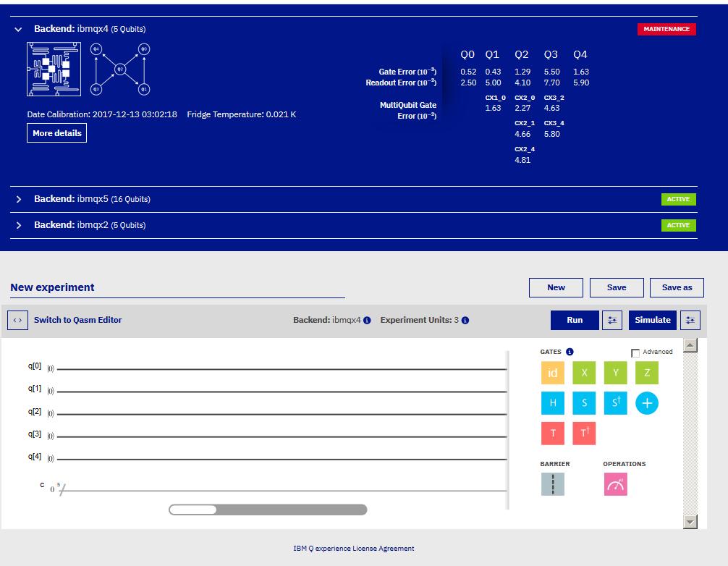728x566 pixels.
Task: Expand the ibmqx5 backend section
Action: pyautogui.click(x=19, y=199)
